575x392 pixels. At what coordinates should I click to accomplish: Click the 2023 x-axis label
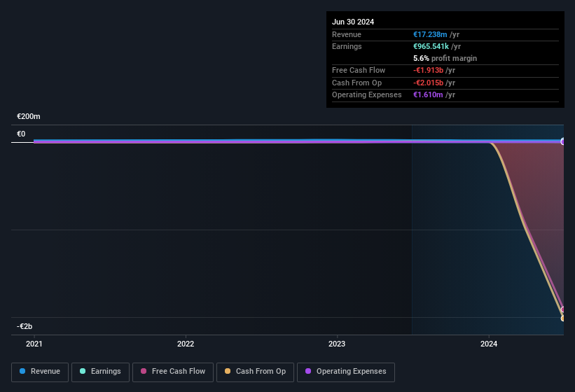coord(337,344)
